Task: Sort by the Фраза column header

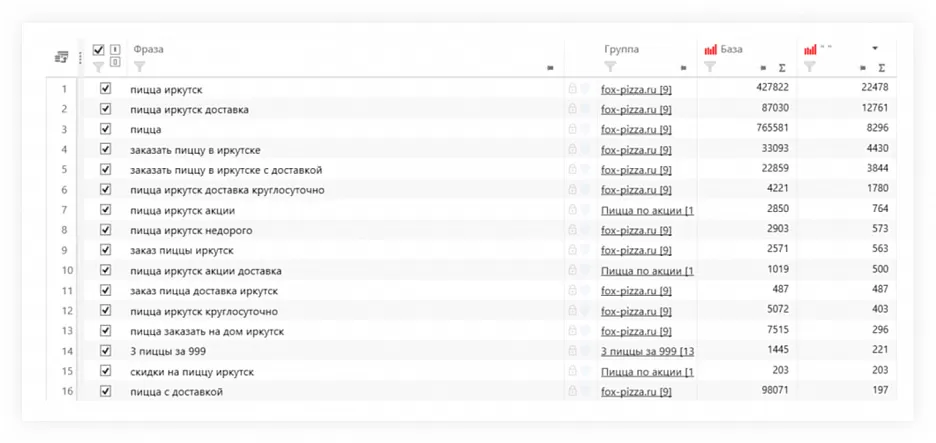Action: [x=149, y=49]
